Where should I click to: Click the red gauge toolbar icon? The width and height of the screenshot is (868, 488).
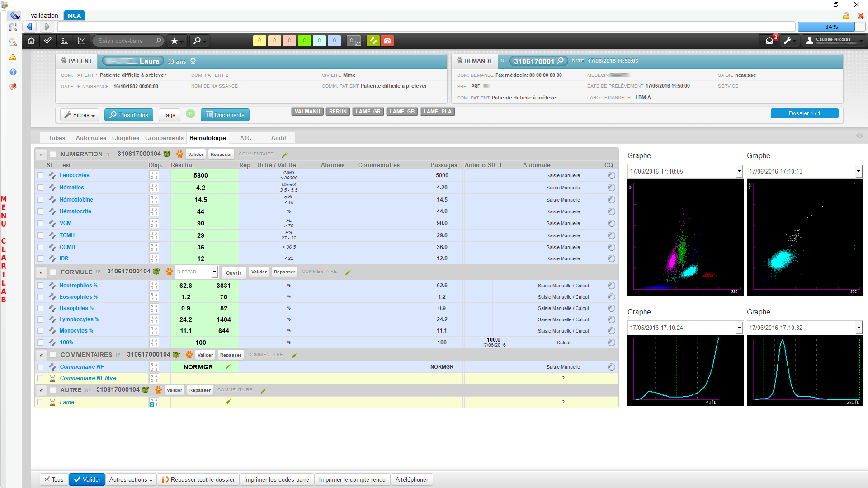tap(387, 41)
